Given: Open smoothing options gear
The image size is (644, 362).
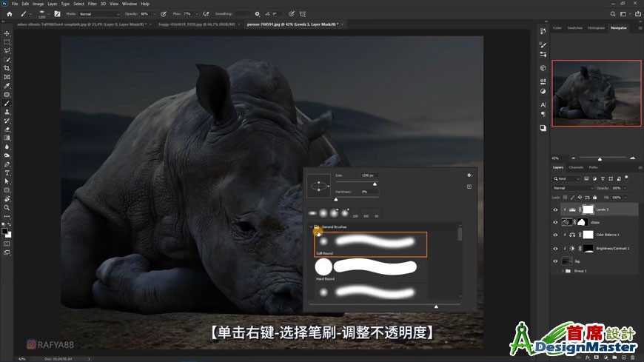Looking at the screenshot, I should [x=257, y=13].
